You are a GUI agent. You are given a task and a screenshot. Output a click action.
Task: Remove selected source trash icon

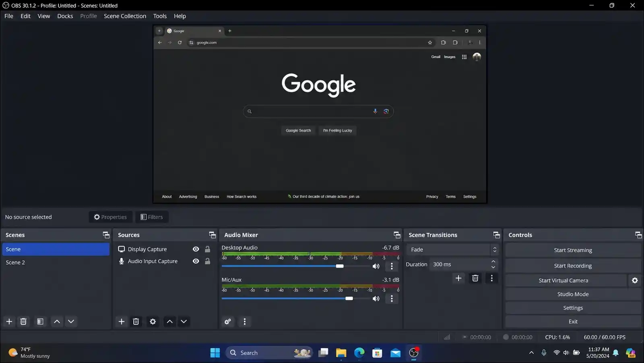136,322
